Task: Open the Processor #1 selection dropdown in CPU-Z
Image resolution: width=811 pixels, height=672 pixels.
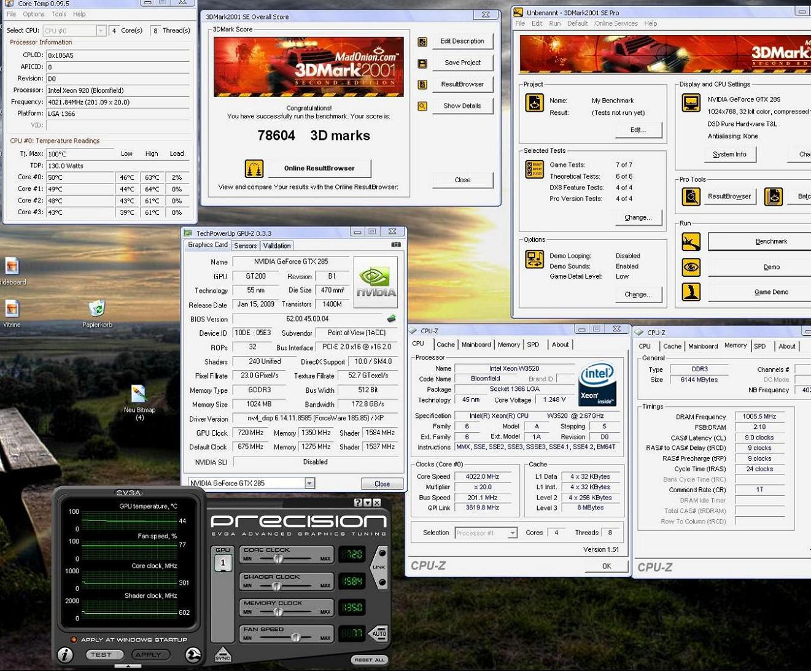Action: click(x=512, y=533)
